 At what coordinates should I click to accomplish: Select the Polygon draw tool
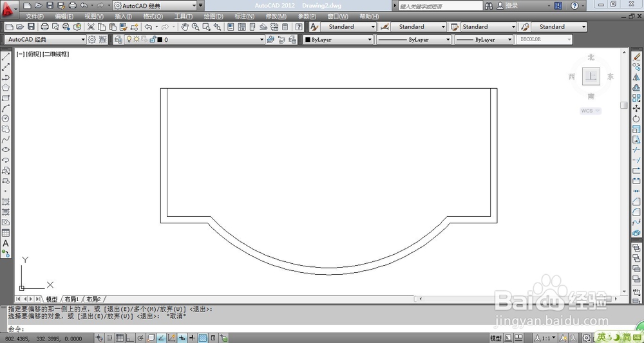click(6, 88)
